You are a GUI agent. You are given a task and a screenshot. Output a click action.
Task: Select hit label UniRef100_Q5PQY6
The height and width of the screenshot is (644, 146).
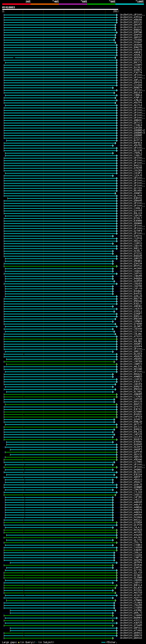pos(131,82)
